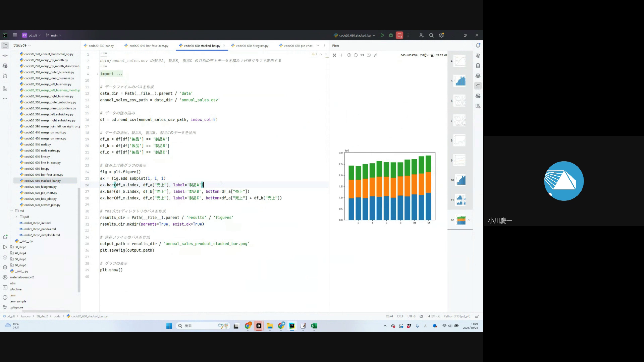644x362 pixels.
Task: Toggle the Plots chart panel in the right sidebar
Action: click(x=478, y=86)
